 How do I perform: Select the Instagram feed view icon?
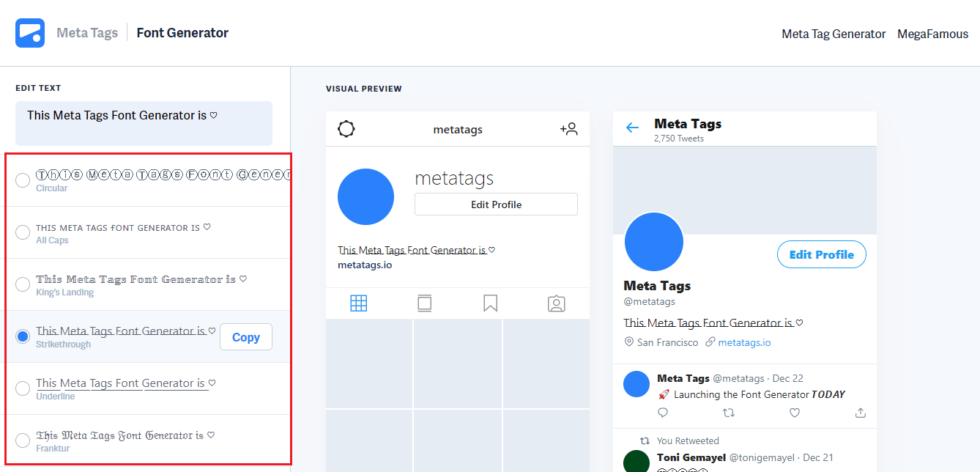click(425, 303)
